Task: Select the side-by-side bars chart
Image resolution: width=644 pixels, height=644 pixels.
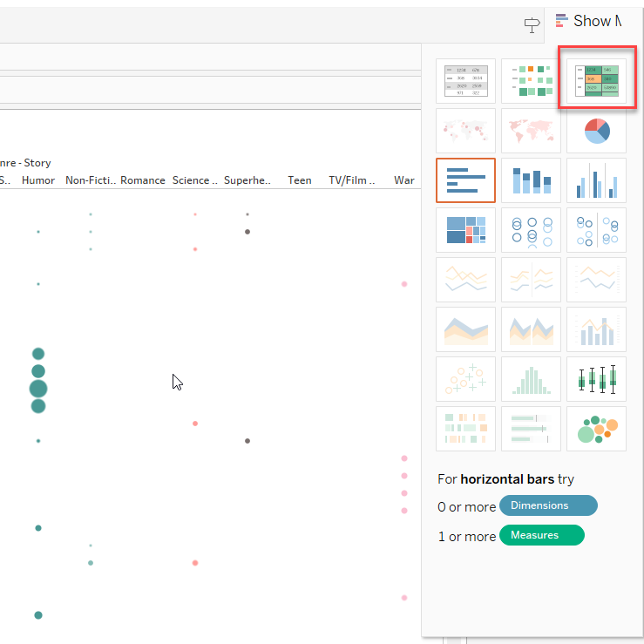Action: point(596,180)
